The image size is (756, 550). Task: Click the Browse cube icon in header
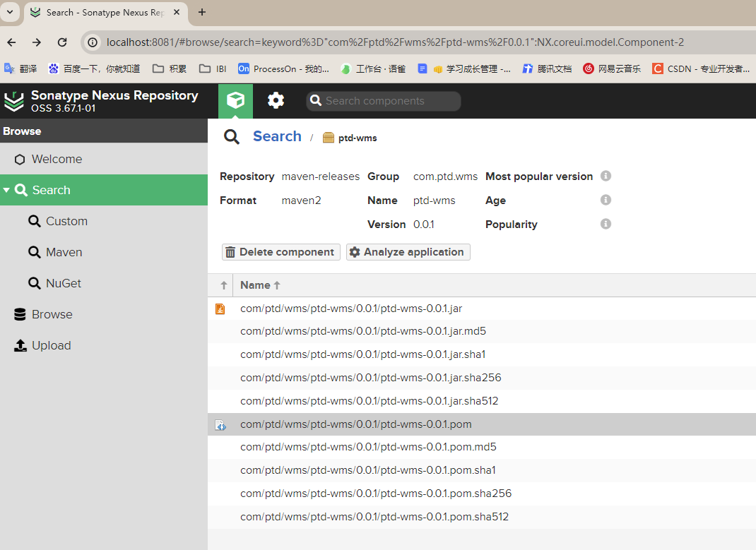coord(235,101)
